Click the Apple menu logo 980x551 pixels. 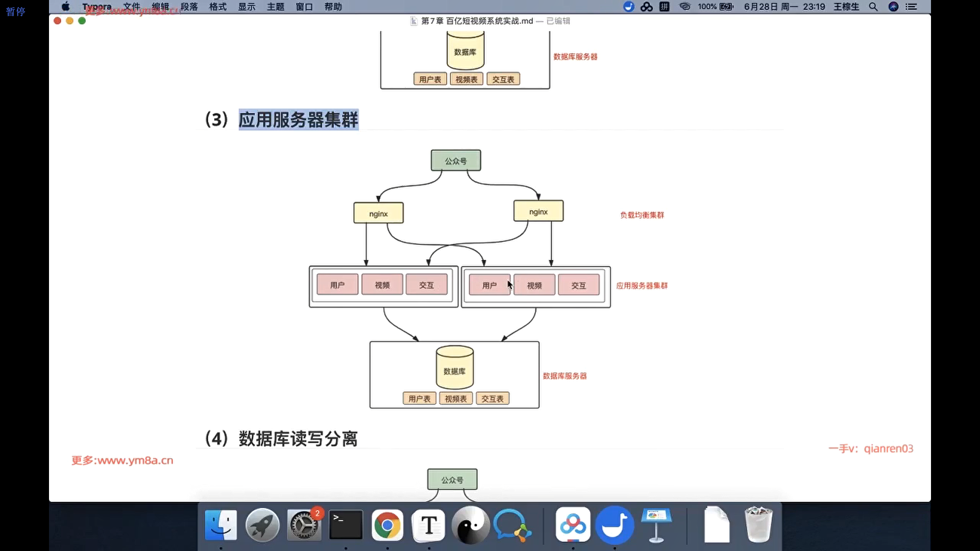click(x=65, y=7)
